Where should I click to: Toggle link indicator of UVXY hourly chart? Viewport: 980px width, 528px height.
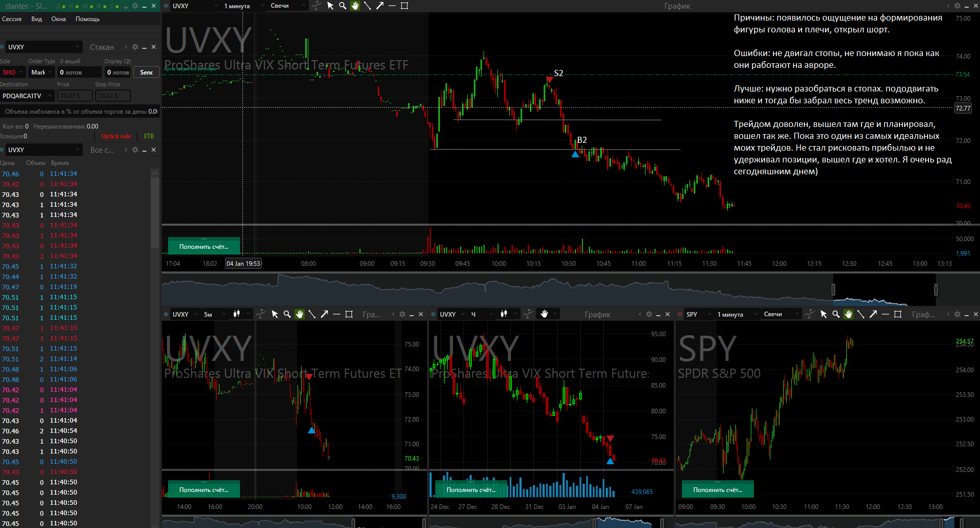click(434, 314)
